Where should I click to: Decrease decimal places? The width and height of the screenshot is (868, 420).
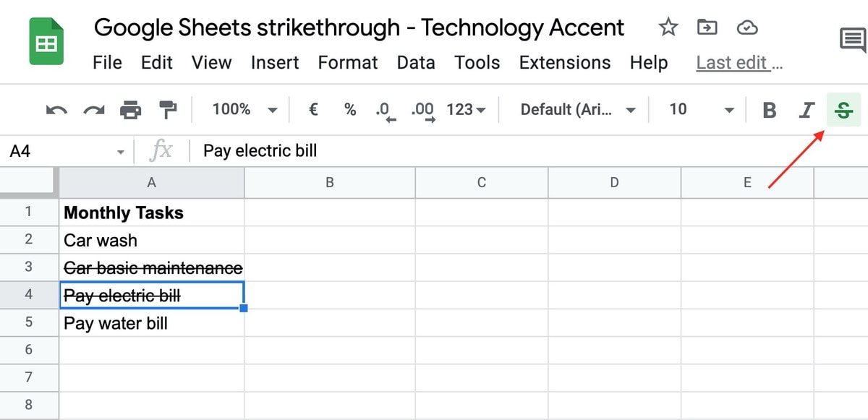386,111
